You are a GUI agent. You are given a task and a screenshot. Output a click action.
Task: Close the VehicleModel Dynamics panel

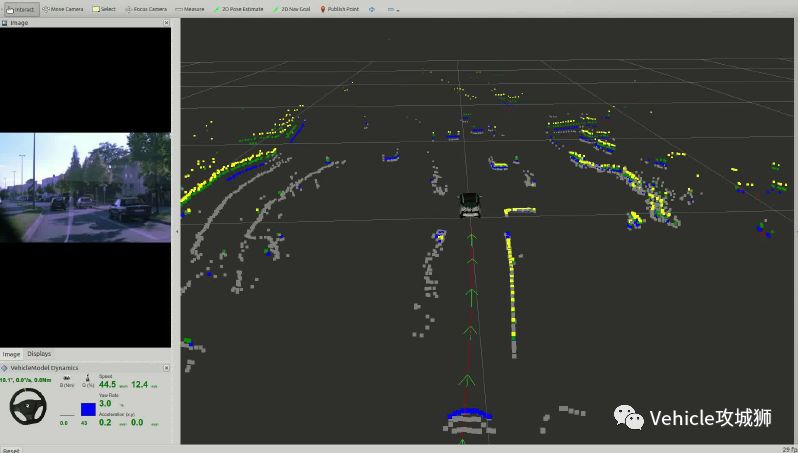click(x=166, y=367)
